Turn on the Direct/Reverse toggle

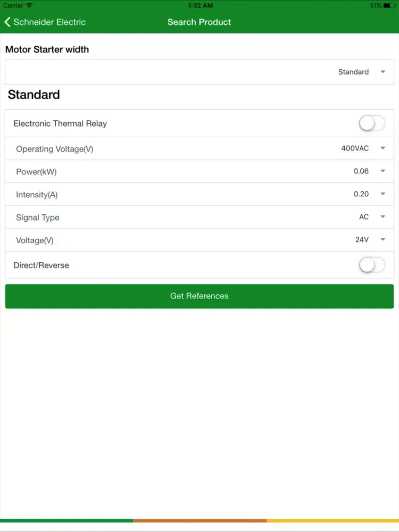[x=372, y=265]
